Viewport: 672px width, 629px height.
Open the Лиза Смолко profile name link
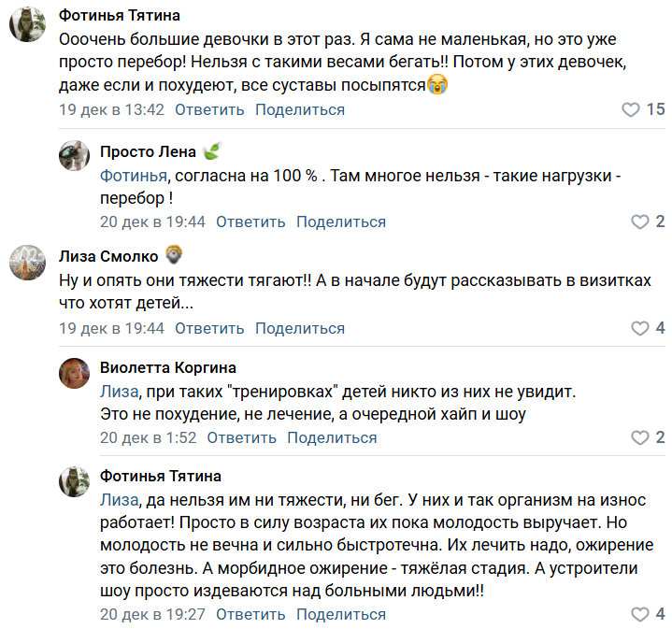[x=108, y=257]
